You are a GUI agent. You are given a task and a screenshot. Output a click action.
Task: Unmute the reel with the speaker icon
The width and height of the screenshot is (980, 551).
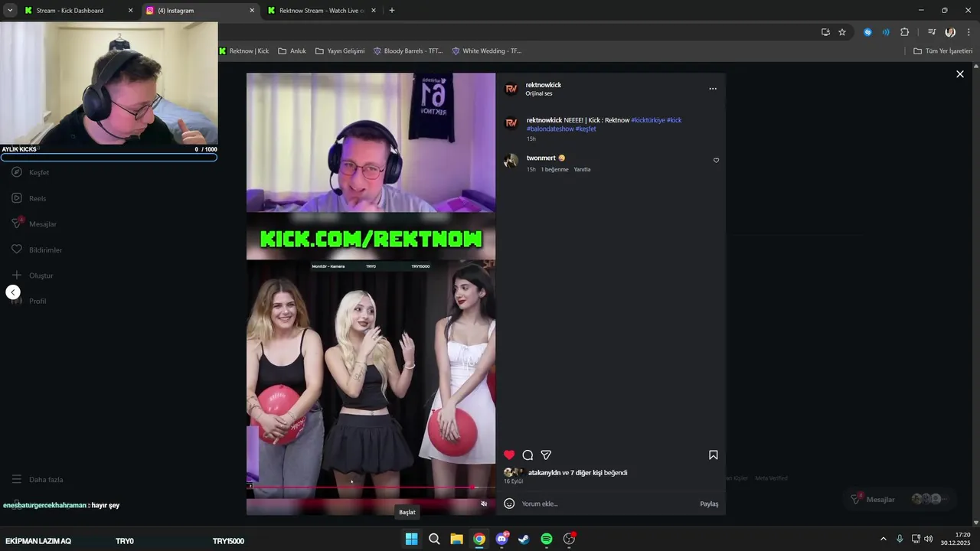click(x=484, y=504)
